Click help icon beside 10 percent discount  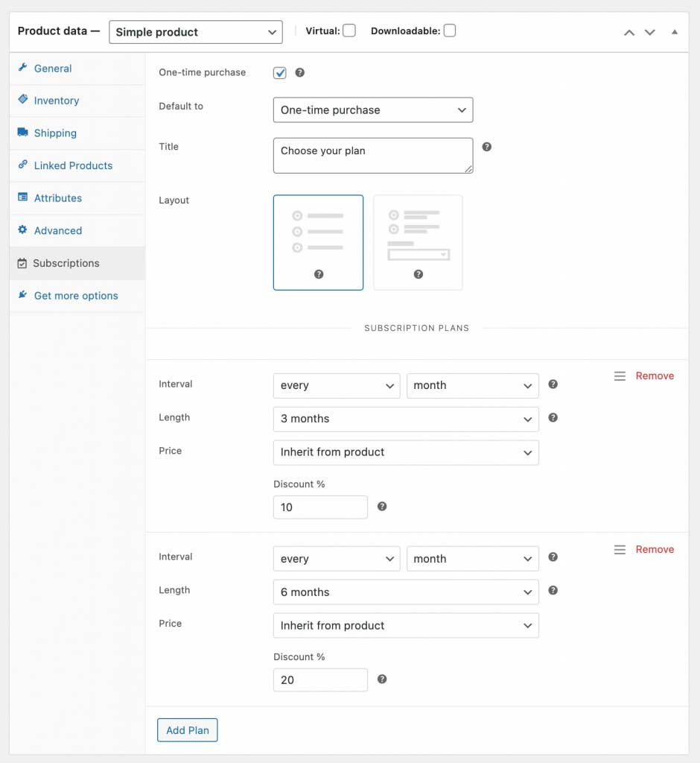click(x=382, y=507)
